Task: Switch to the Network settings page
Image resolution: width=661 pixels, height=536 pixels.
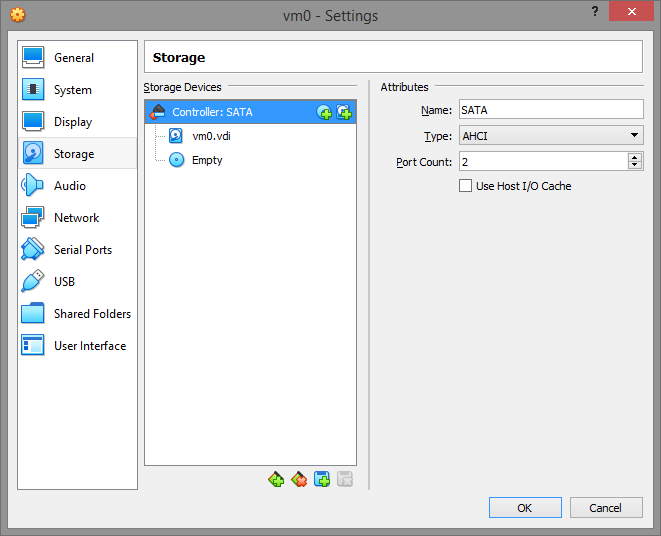Action: point(76,218)
